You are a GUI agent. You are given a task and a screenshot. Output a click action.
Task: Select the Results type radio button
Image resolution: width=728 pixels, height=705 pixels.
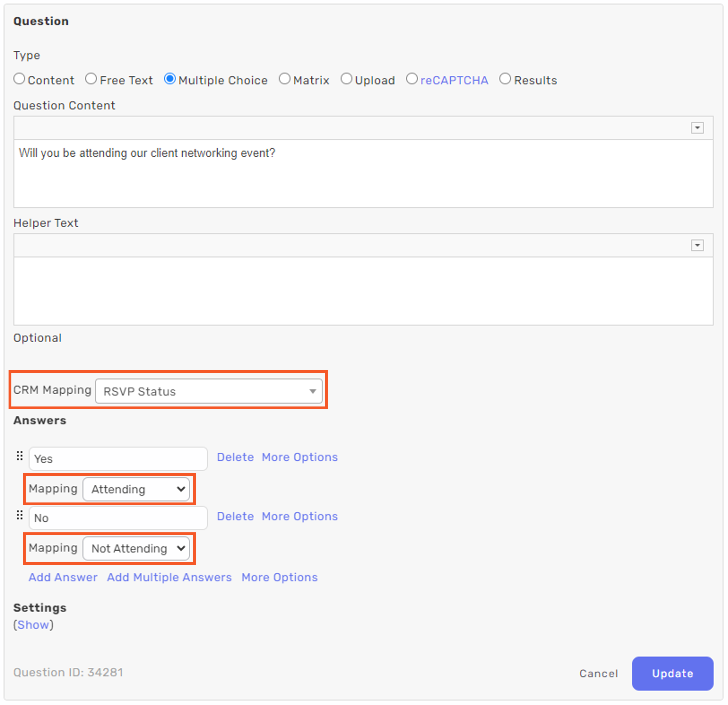(x=505, y=79)
